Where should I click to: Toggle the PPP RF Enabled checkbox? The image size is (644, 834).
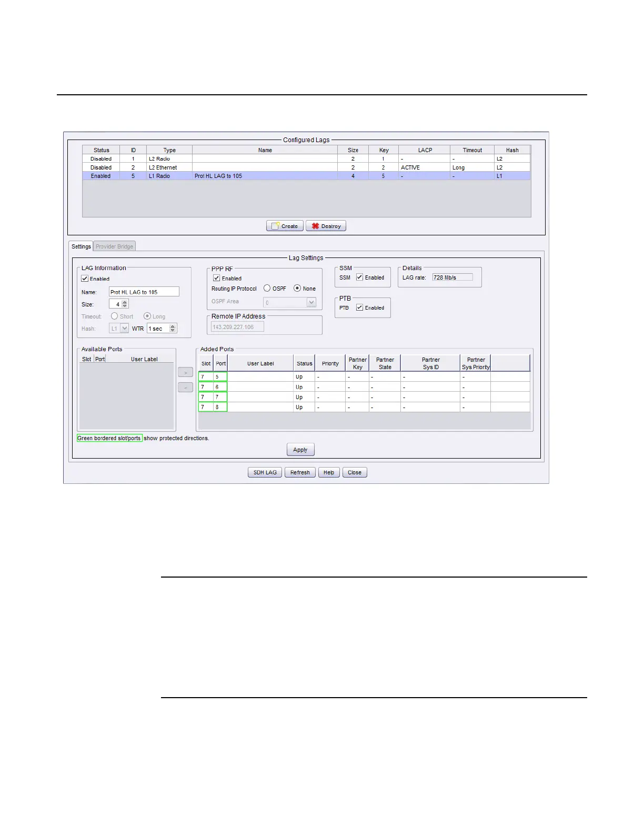pyautogui.click(x=216, y=278)
